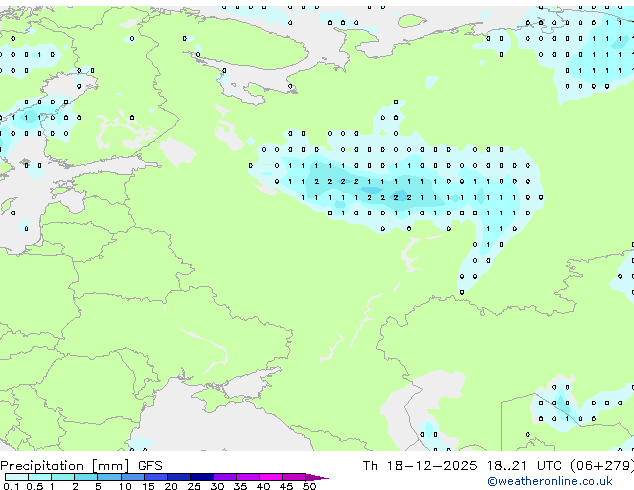The image size is (634, 490).
Task: Select the purple swatch between 30 and 35
Action: (x=225, y=477)
